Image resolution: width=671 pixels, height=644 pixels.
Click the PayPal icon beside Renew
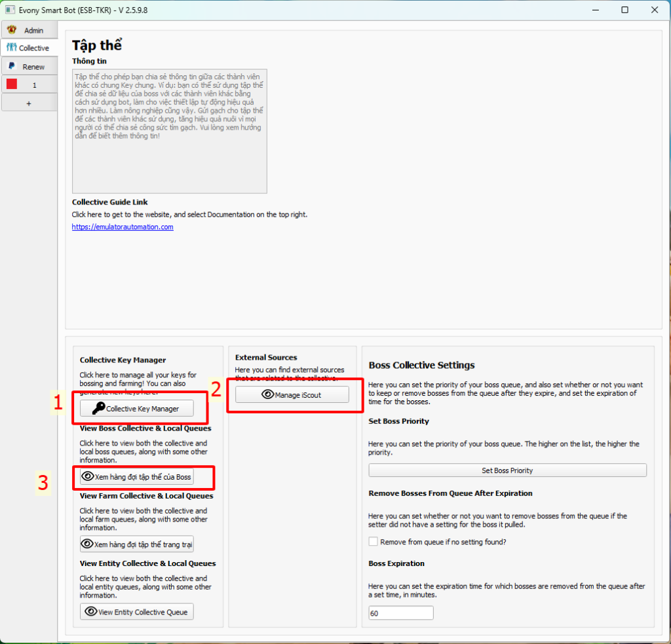[x=12, y=66]
